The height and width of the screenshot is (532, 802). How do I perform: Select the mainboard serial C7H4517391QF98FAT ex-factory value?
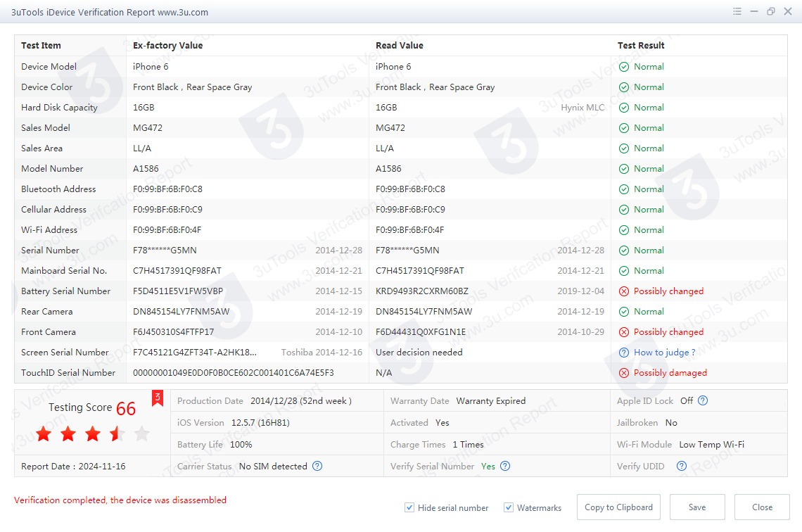pos(177,271)
